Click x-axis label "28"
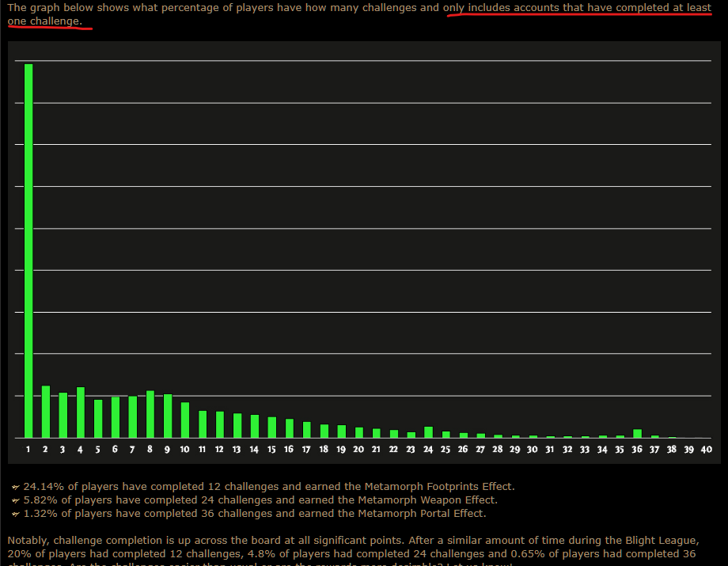This screenshot has width=728, height=566. pyautogui.click(x=498, y=449)
